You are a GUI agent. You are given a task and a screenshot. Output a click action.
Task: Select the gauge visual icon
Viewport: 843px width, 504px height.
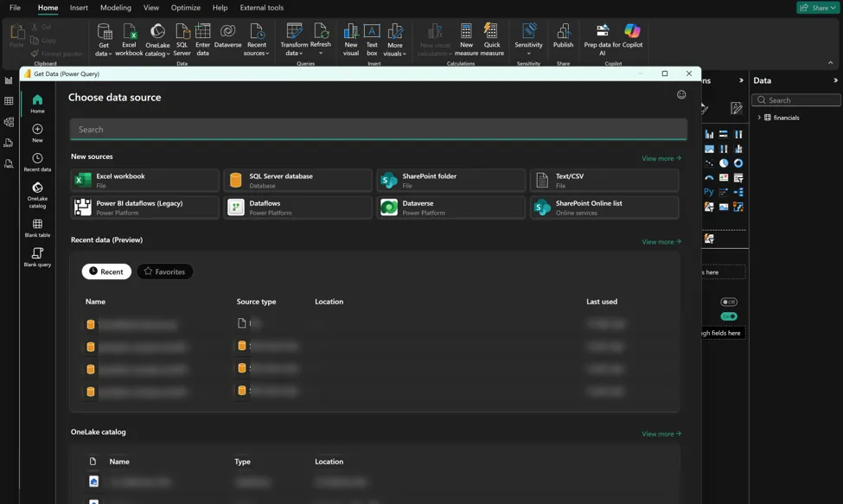click(709, 178)
